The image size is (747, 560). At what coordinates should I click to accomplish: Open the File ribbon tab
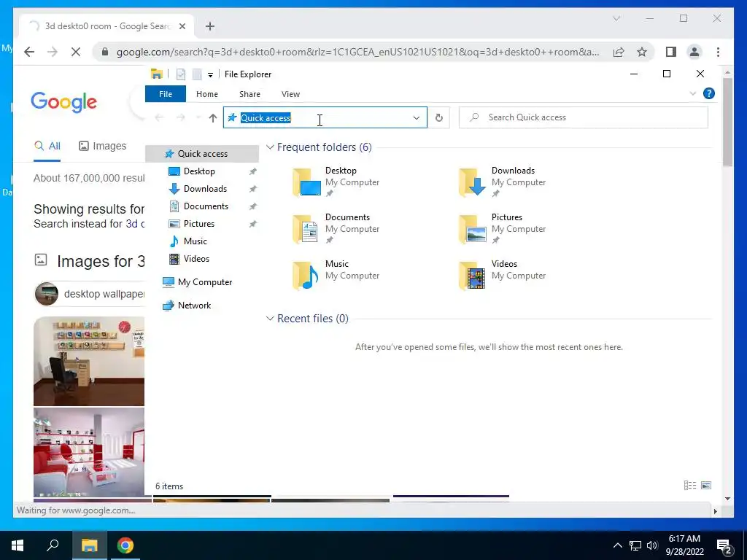166,94
